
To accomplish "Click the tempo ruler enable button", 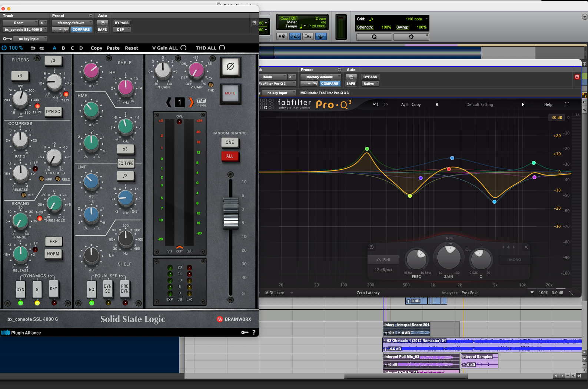I will [x=321, y=36].
